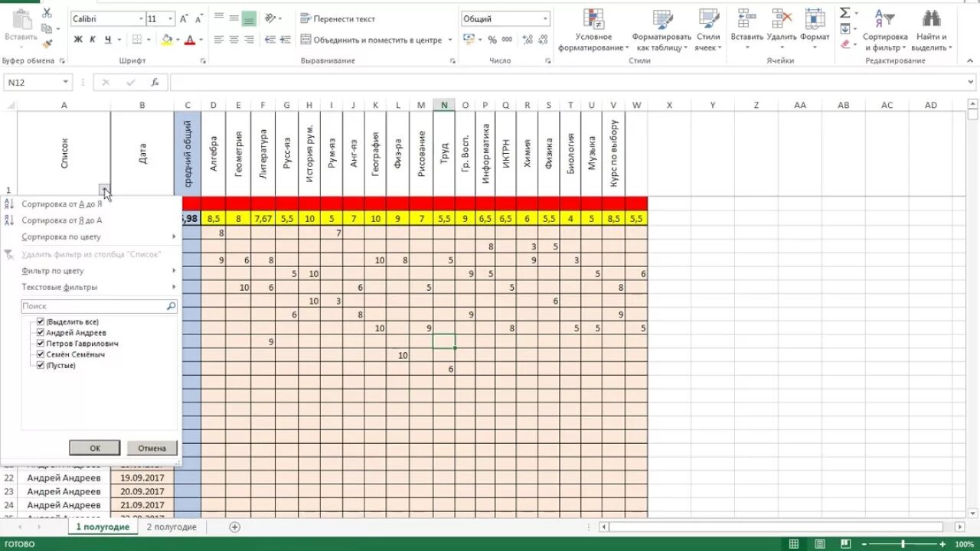Align text to the right
This screenshot has width=980, height=551.
pyautogui.click(x=249, y=40)
